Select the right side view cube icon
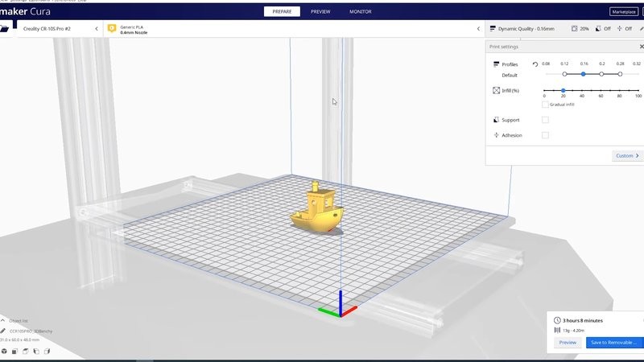This screenshot has width=644, height=362. pyautogui.click(x=47, y=351)
